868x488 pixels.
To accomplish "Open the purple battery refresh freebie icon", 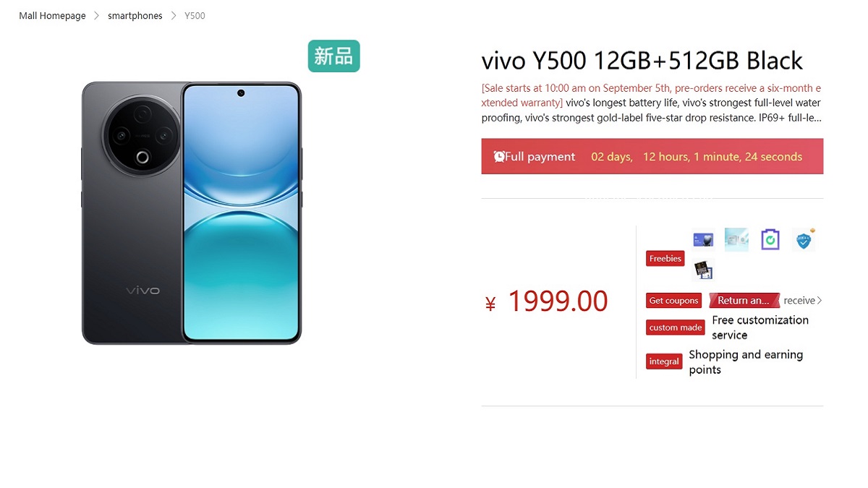I will [770, 239].
